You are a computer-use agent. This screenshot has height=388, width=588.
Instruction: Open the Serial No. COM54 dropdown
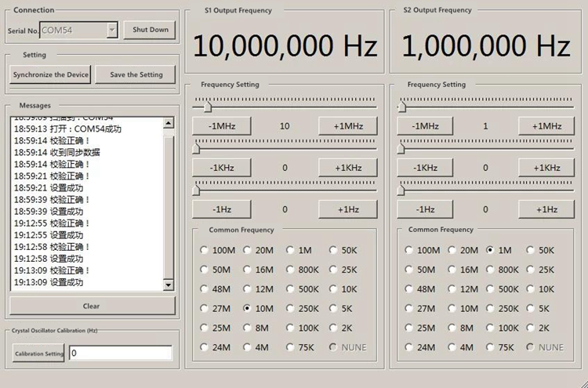111,30
